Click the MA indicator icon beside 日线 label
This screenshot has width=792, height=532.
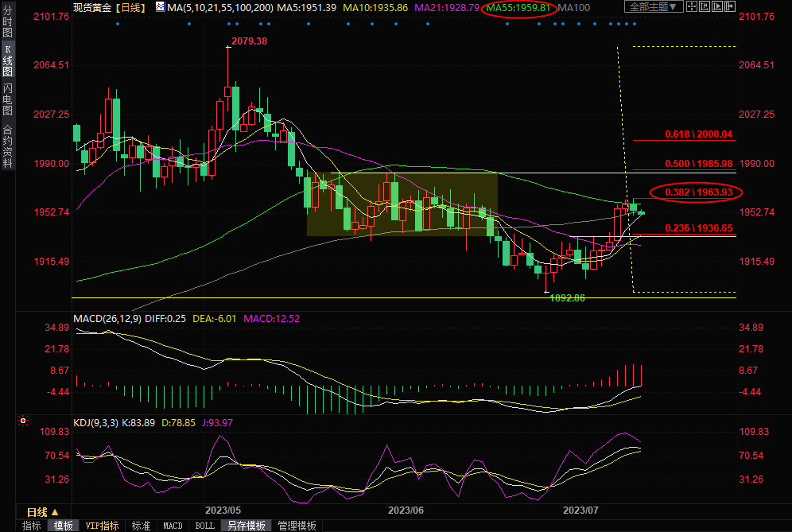point(161,7)
